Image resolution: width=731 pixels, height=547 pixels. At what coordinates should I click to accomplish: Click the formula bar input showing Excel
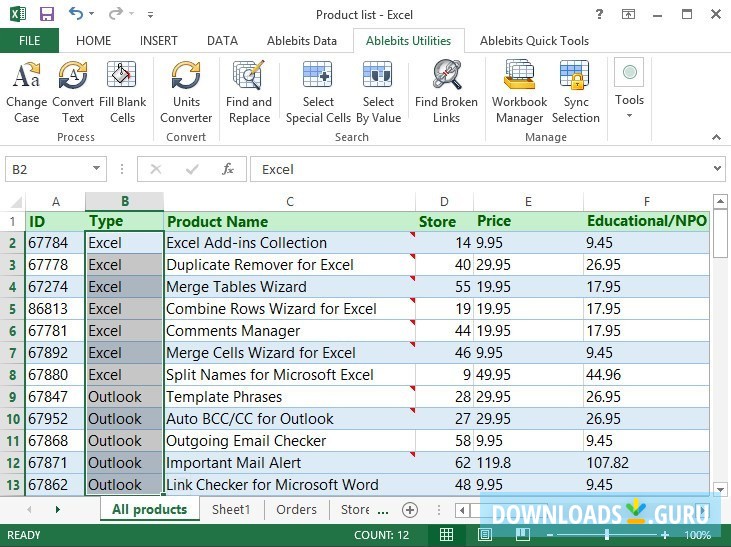tap(480, 170)
